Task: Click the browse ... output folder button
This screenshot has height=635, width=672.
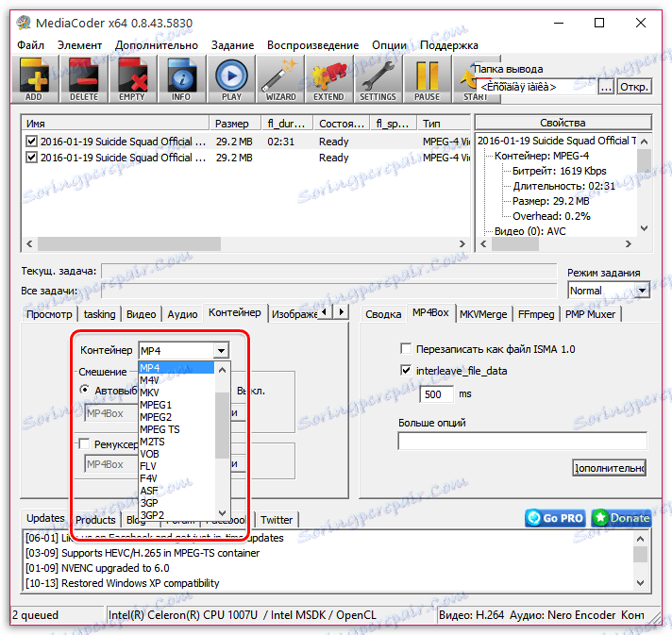Action: tap(606, 87)
